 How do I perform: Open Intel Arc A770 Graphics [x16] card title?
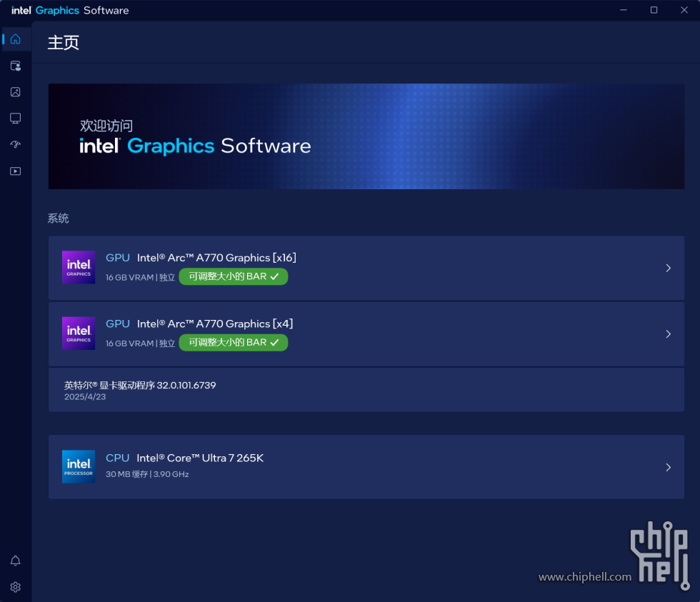[x=216, y=258]
